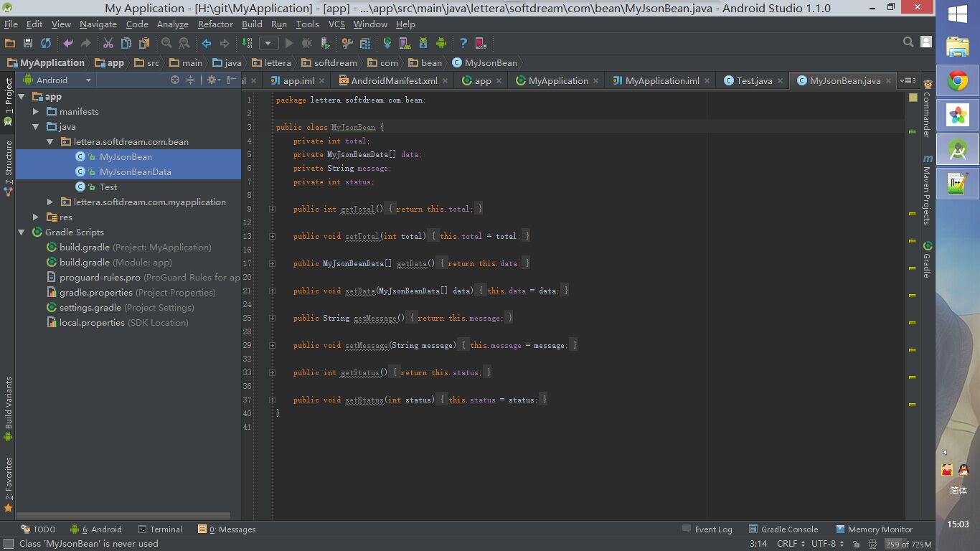The width and height of the screenshot is (980, 551).
Task: Click the Save All toolbar icon
Action: tap(27, 43)
